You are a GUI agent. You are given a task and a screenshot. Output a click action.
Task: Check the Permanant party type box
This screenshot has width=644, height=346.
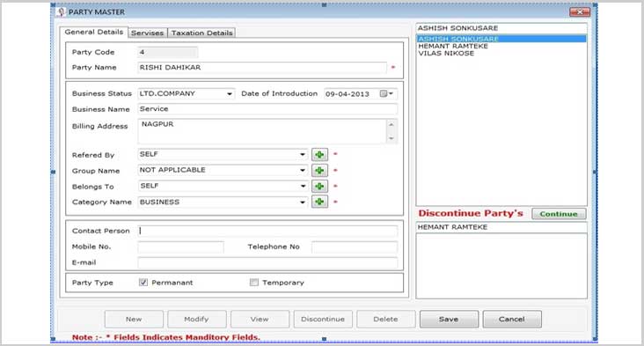pyautogui.click(x=143, y=283)
